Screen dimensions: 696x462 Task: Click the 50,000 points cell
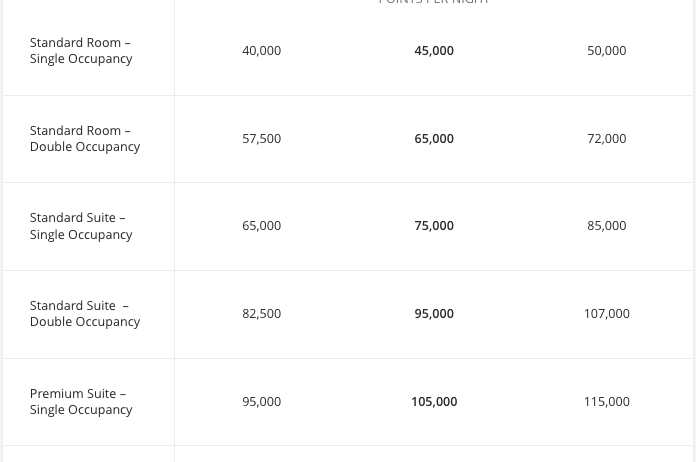click(606, 51)
